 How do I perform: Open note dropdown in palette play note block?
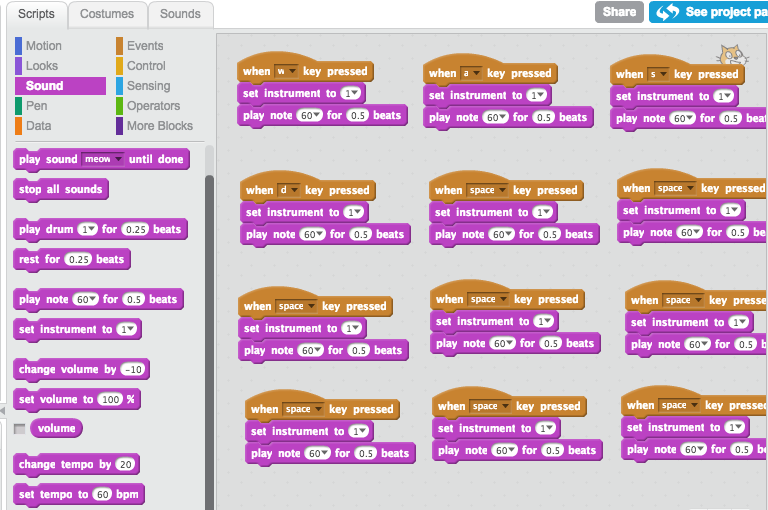coord(86,299)
